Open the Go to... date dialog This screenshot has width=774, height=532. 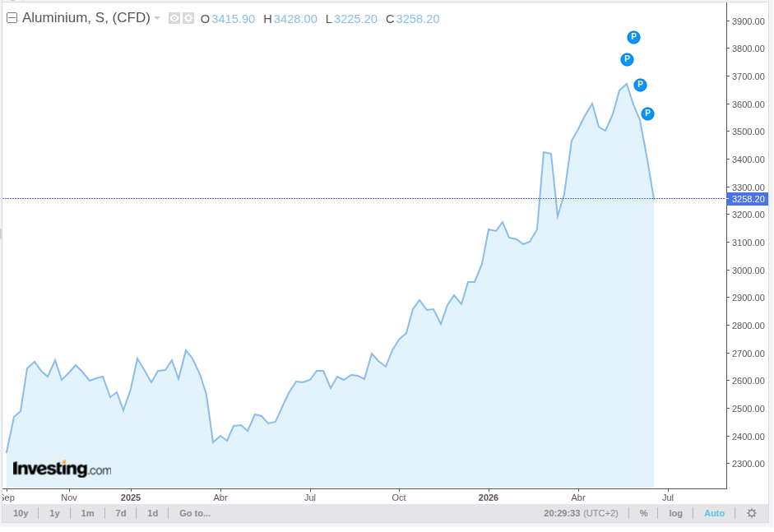pyautogui.click(x=194, y=513)
